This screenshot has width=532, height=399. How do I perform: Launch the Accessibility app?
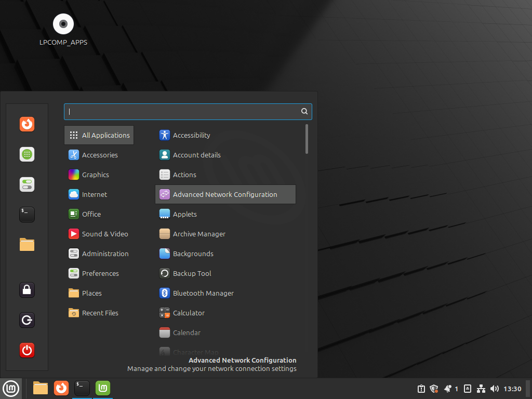click(225, 135)
